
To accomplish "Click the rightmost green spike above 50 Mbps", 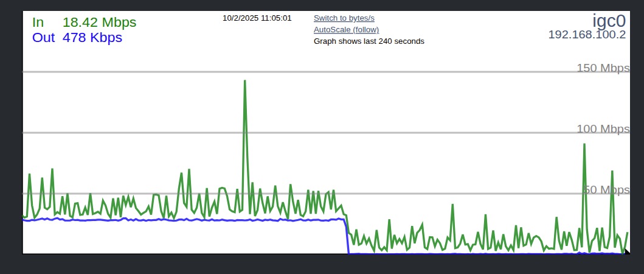I will pos(612,172).
